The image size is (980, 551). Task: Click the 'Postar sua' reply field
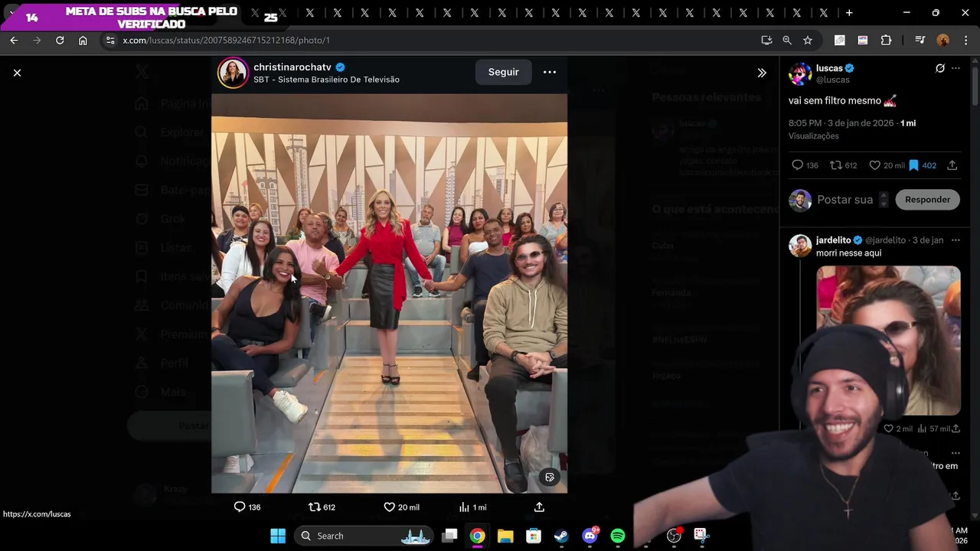[844, 200]
